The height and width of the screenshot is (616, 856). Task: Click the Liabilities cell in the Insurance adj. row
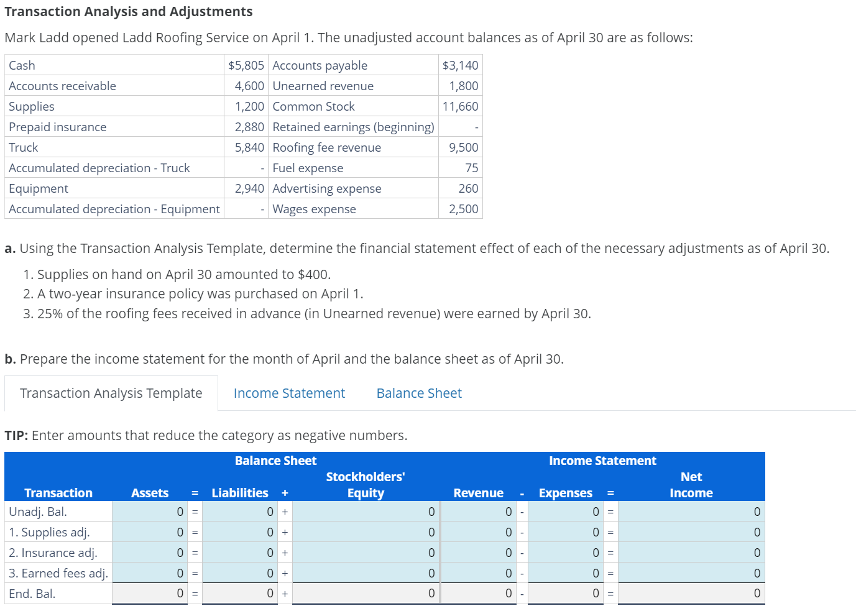(239, 552)
